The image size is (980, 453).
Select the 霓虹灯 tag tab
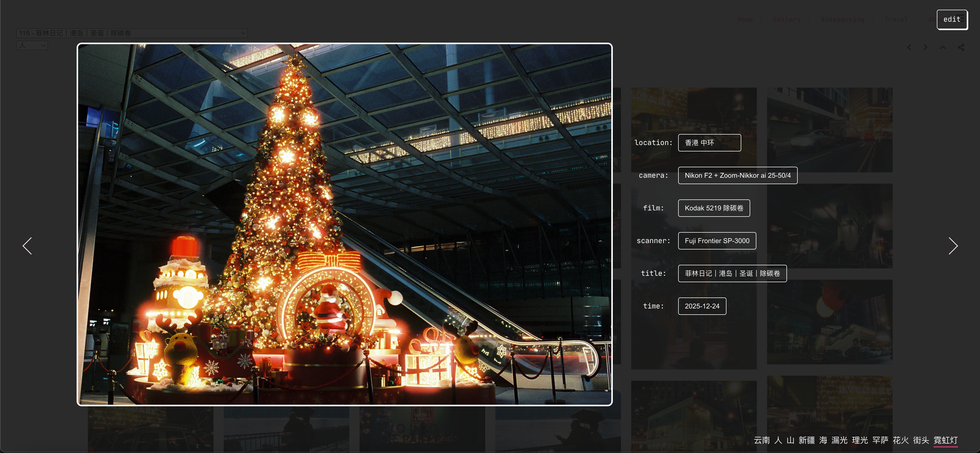pyautogui.click(x=945, y=440)
